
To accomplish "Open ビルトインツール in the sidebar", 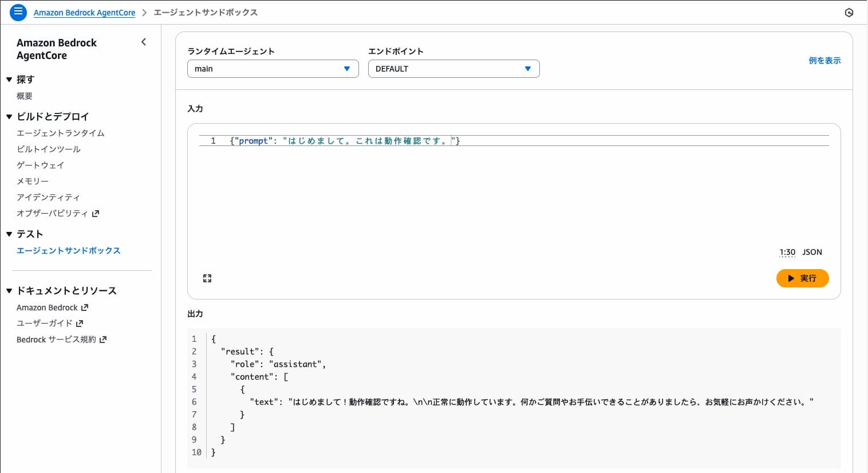I will point(49,149).
